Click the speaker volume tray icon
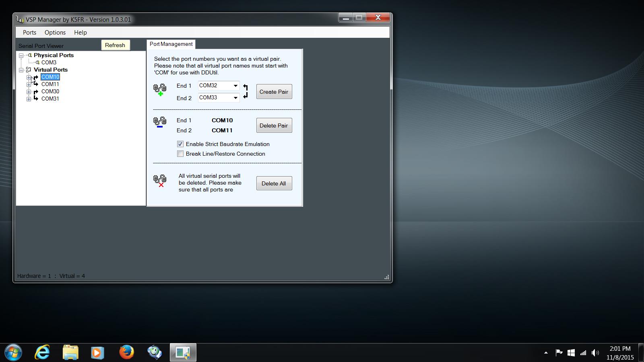The image size is (644, 362). click(x=595, y=353)
